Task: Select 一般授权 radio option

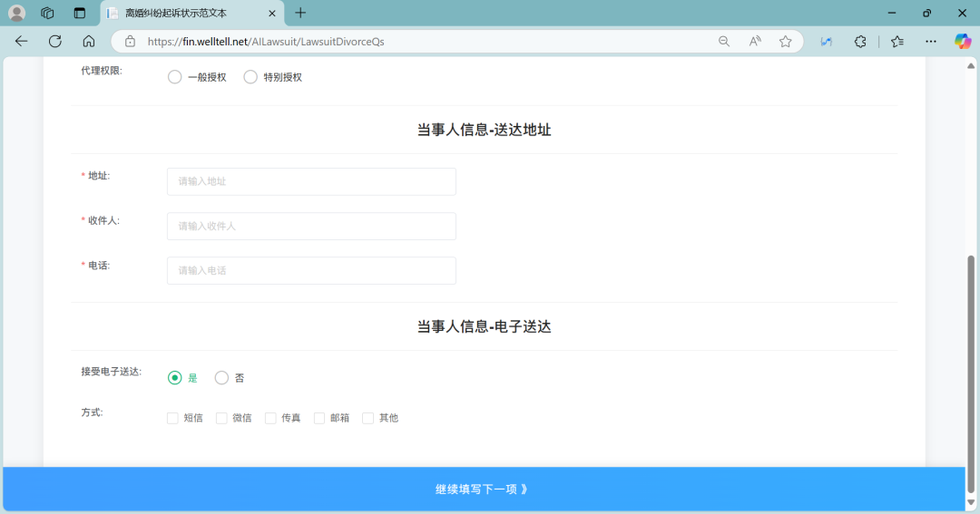Action: [175, 77]
